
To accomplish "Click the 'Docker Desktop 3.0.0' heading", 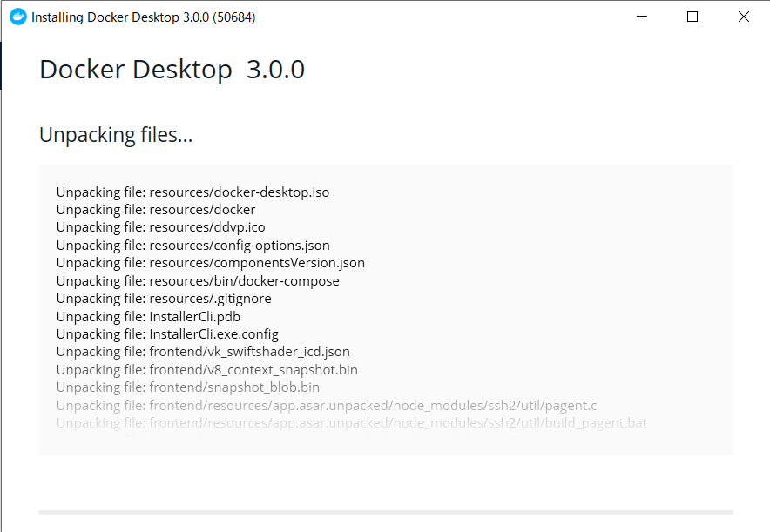I will 172,69.
